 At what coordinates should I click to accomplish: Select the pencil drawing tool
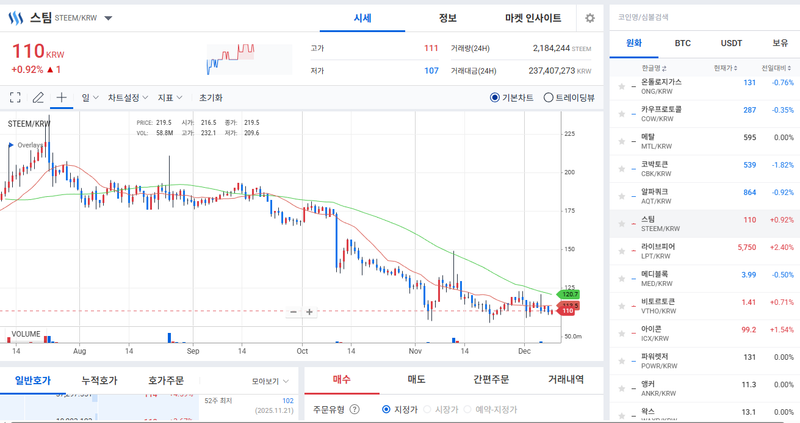(x=38, y=98)
